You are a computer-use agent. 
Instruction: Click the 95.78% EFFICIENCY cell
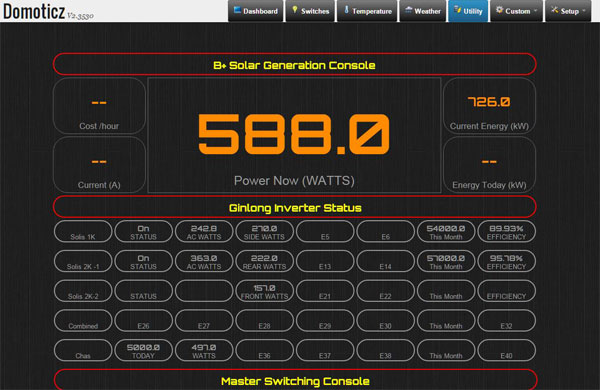coord(506,261)
